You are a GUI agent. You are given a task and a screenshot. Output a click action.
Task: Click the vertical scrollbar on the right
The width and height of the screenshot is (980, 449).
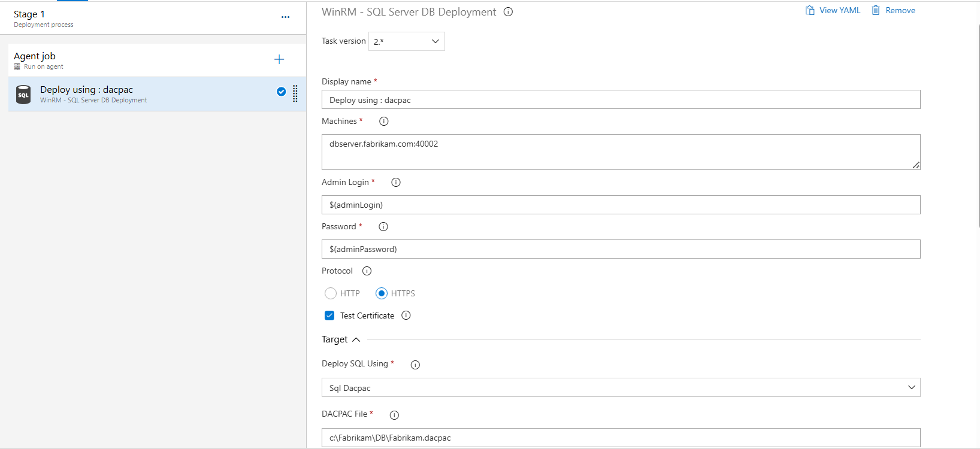click(979, 126)
